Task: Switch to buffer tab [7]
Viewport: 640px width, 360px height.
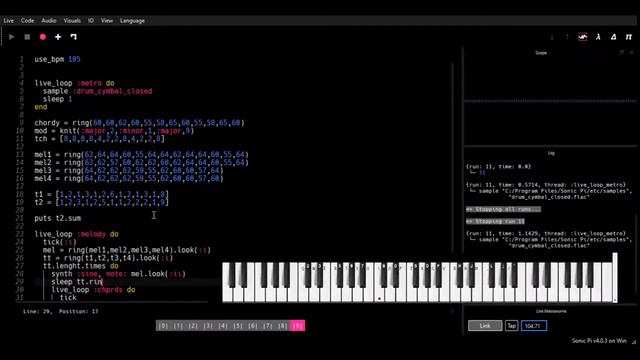Action: pos(268,326)
